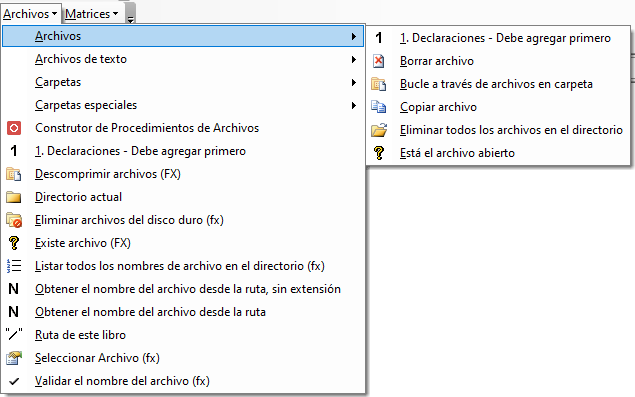
Task: Click the '1' icon beside Declaraciones in main menu
Action: (x=14, y=151)
